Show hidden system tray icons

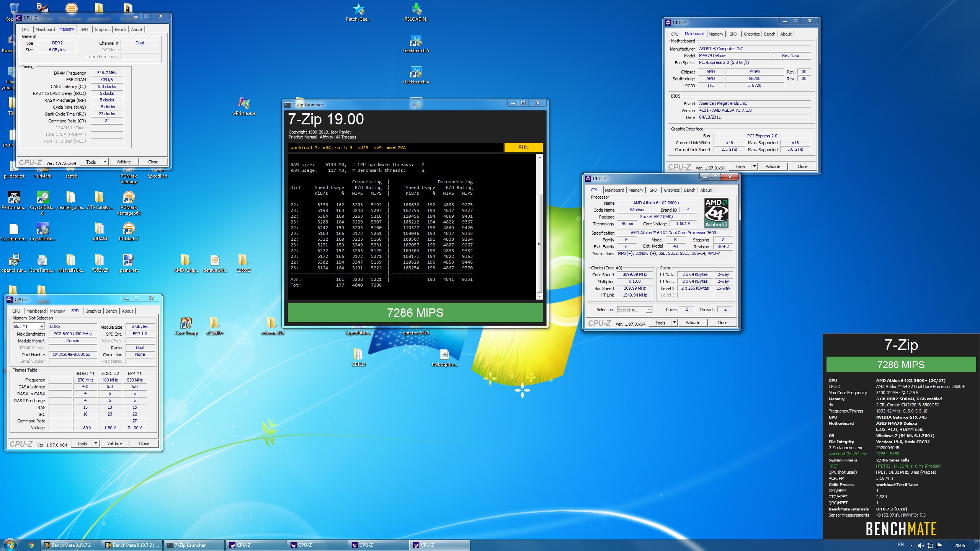point(911,546)
